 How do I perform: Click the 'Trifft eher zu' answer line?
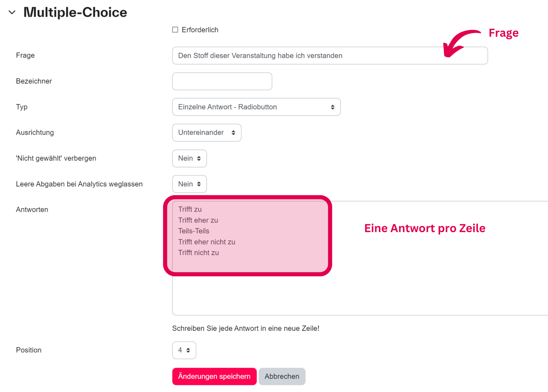click(198, 220)
